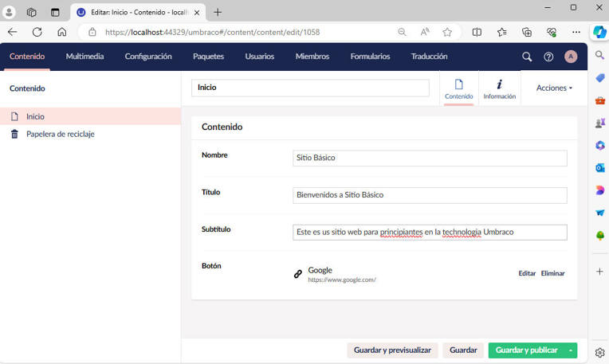Select the Inicio node in content tree
Screen dimensions: 609x364
point(35,116)
